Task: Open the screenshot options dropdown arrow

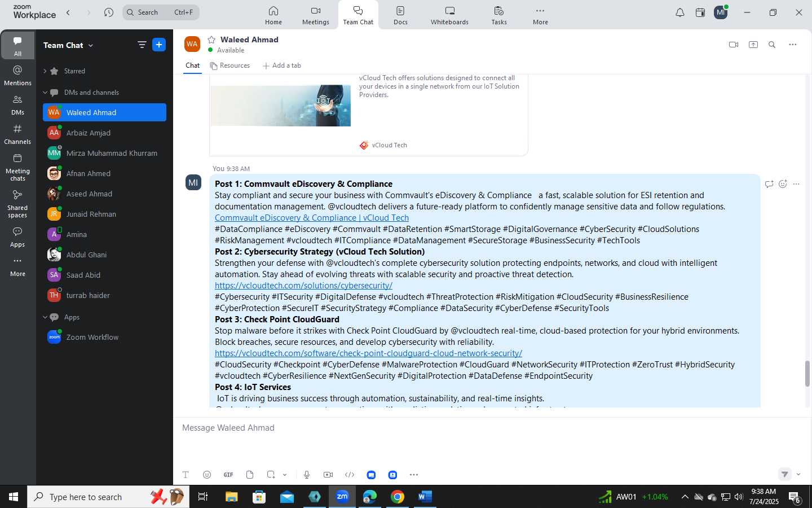Action: coord(285,475)
